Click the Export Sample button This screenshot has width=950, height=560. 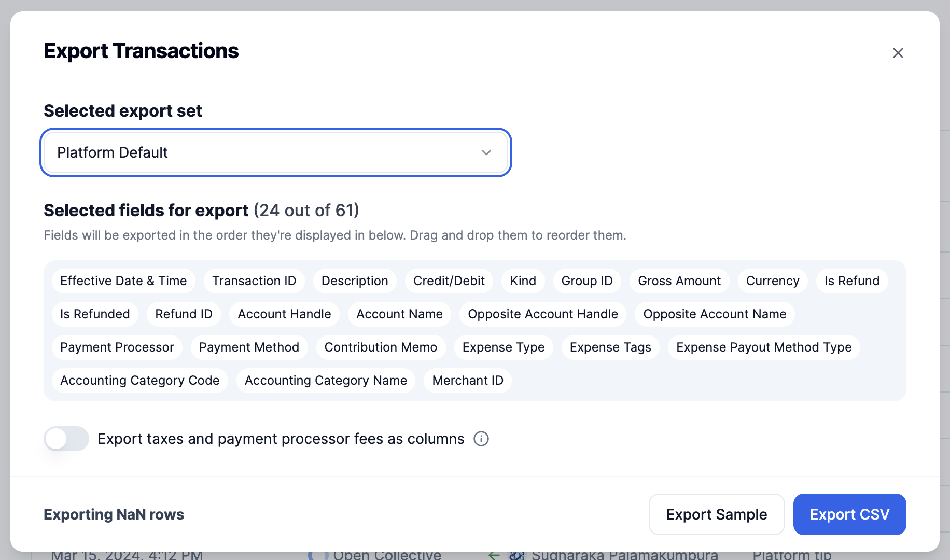pos(716,514)
